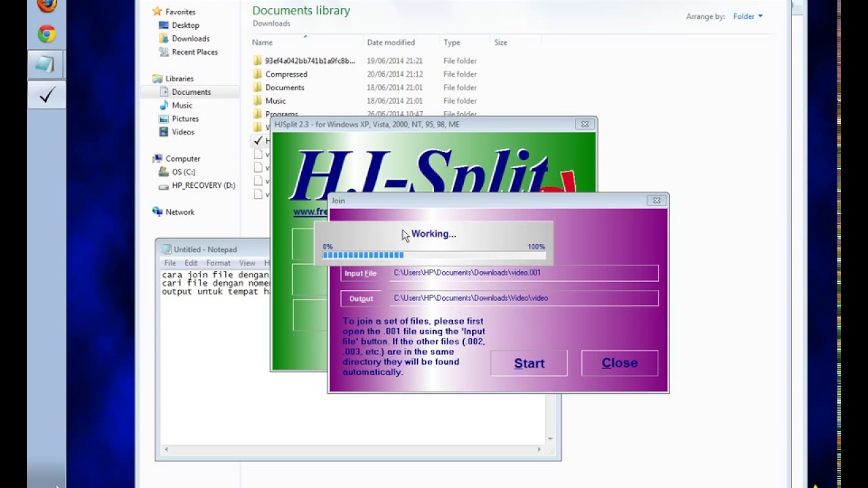Open the Arrange by Folder dropdown
The height and width of the screenshot is (488, 868).
click(x=748, y=16)
